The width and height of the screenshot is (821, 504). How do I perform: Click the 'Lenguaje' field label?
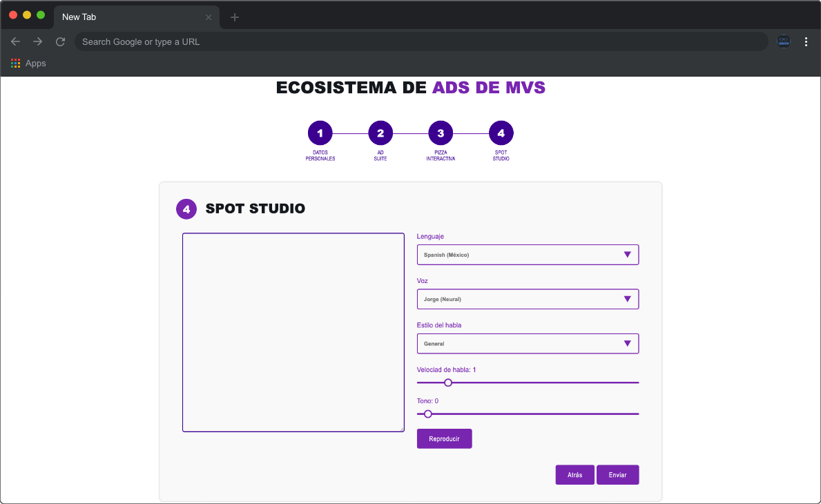point(430,236)
